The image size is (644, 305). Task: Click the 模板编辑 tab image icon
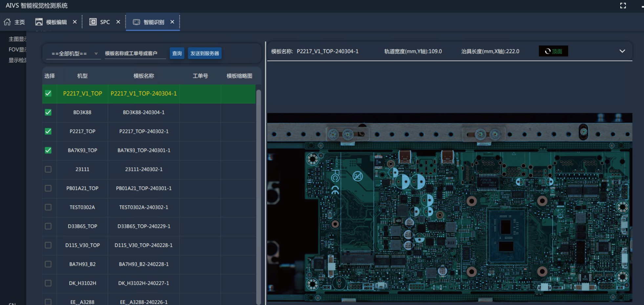coord(39,22)
